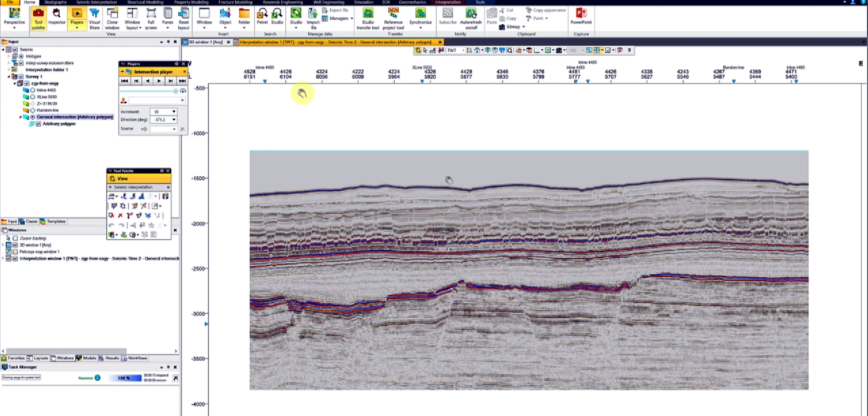Image resolution: width=868 pixels, height=416 pixels.
Task: Collapse Seismic interpretation section in palette
Action: click(x=110, y=187)
